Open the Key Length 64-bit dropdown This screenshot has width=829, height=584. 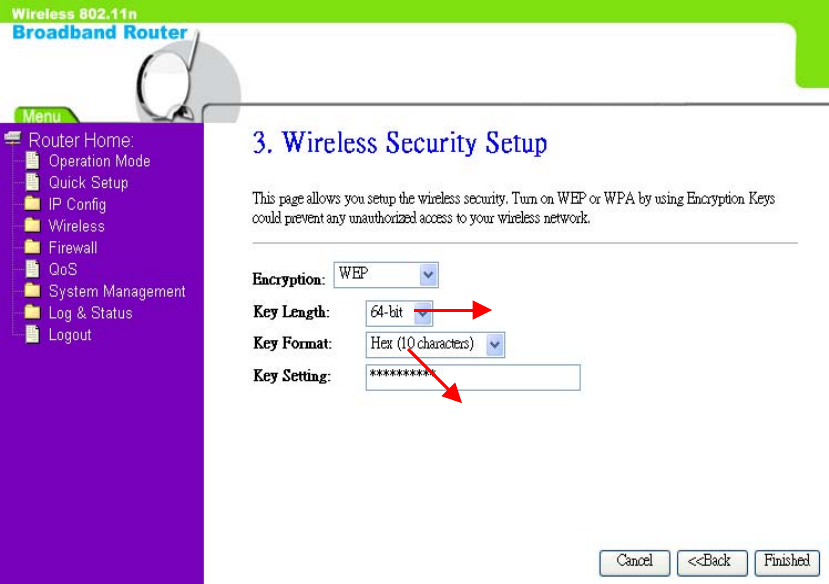click(x=399, y=313)
